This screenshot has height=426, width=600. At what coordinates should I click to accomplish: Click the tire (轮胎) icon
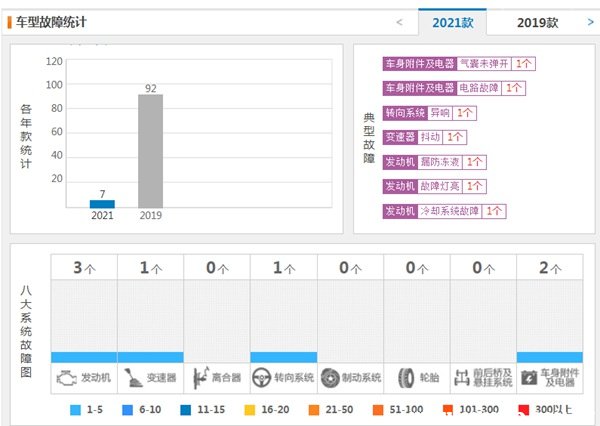[405, 378]
